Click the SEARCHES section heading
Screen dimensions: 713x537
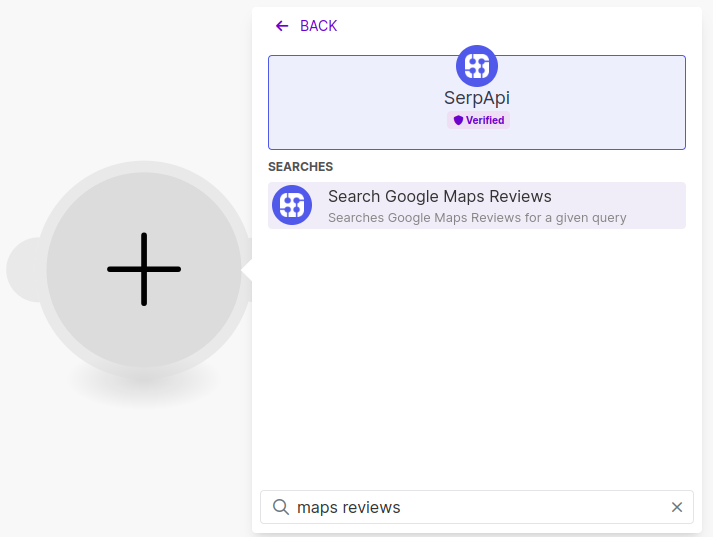(301, 167)
